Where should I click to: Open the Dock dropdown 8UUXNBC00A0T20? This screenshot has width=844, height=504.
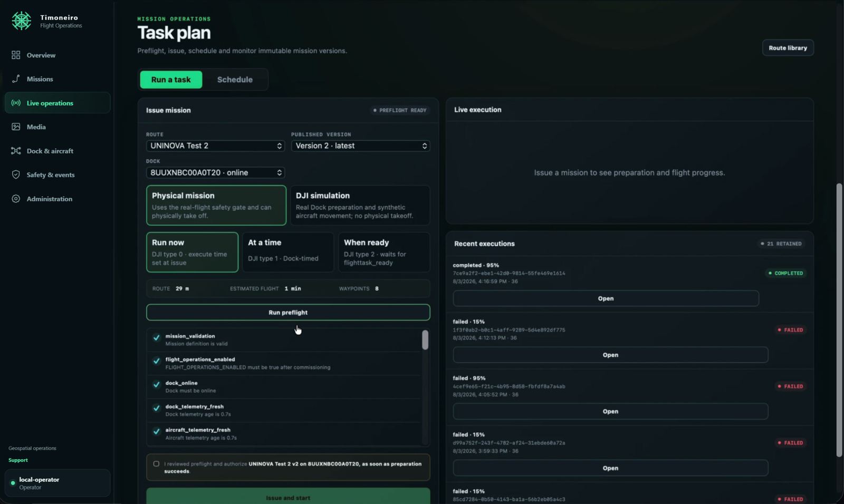[215, 172]
